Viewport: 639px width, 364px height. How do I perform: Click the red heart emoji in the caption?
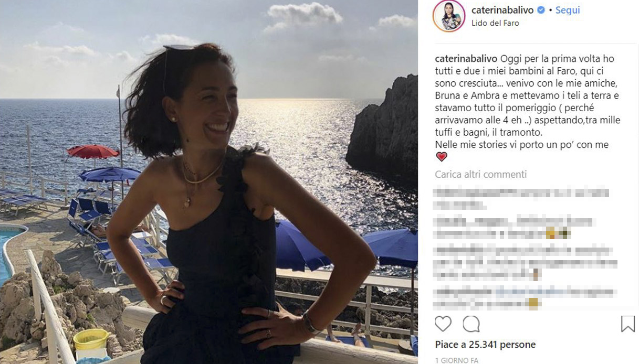442,156
